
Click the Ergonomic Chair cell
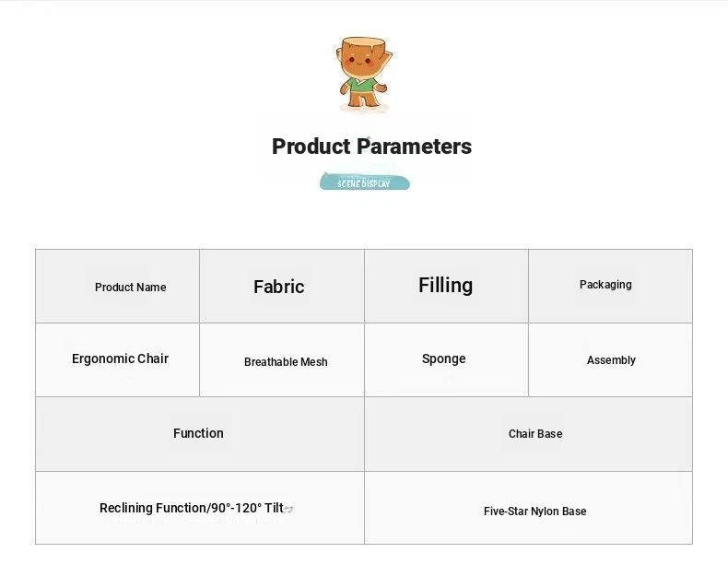tap(117, 359)
